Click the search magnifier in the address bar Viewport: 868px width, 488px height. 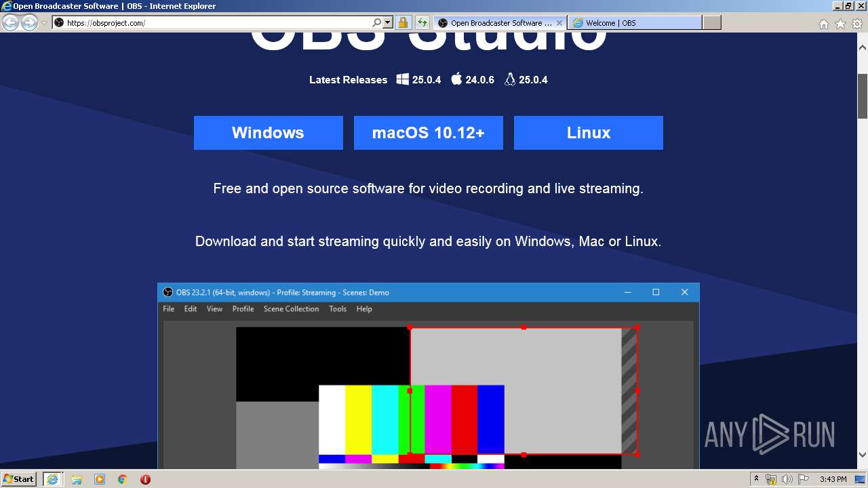pos(377,22)
